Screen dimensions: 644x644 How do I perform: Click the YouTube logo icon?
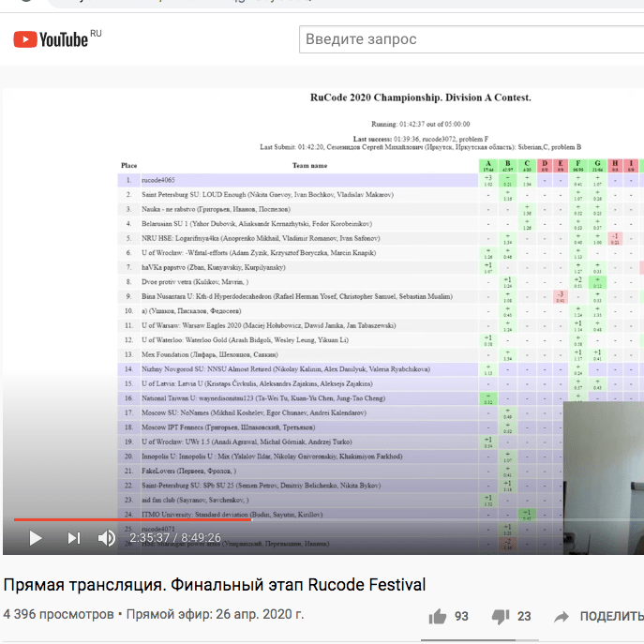(25, 39)
